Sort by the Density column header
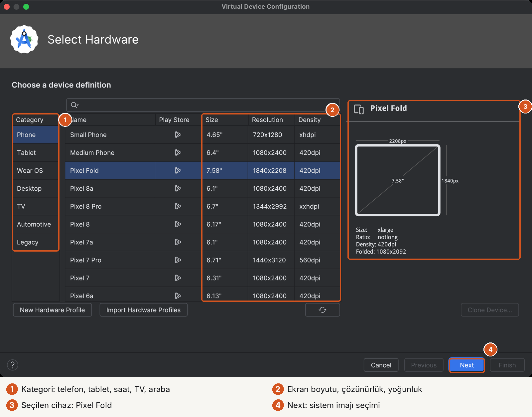 [x=317, y=120]
